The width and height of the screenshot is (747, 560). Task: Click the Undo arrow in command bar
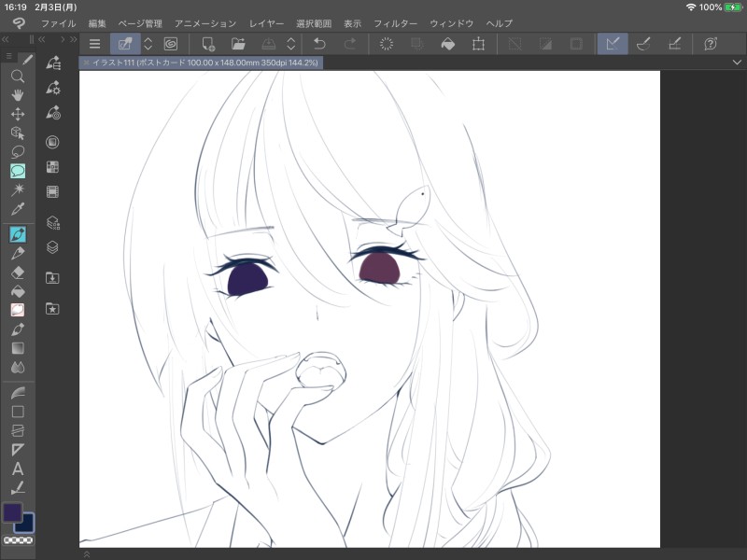click(319, 44)
